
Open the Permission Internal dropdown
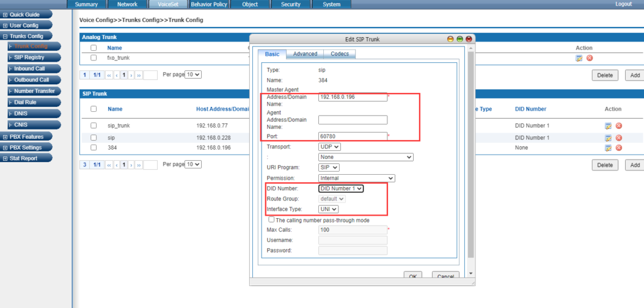[x=357, y=179]
